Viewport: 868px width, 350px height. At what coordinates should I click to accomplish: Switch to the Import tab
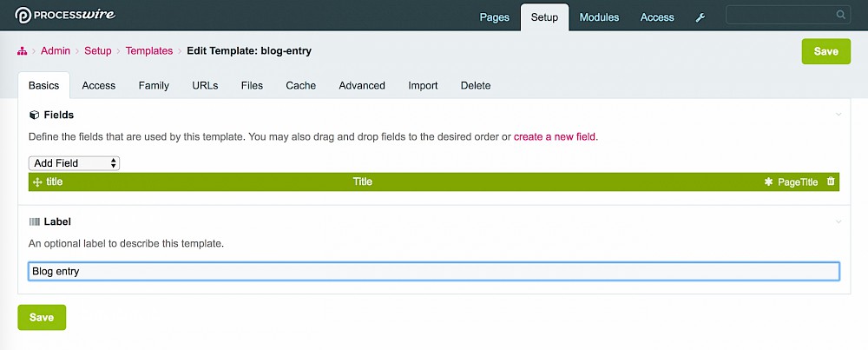tap(423, 85)
